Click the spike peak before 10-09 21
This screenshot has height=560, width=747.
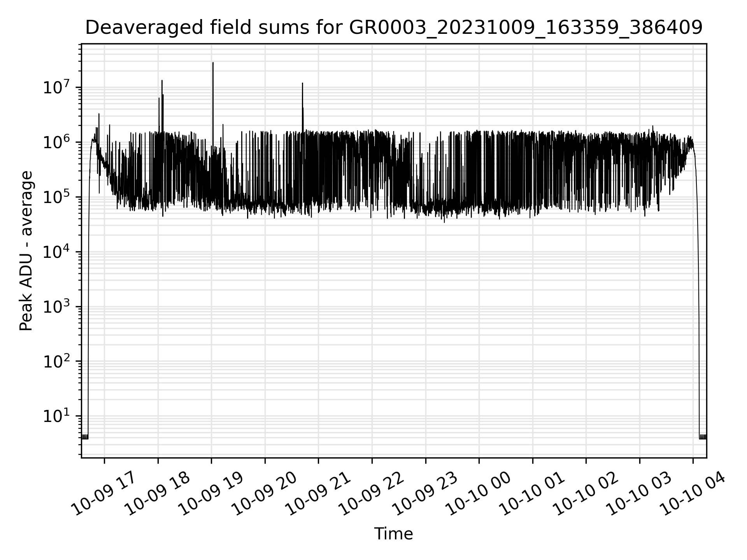pos(302,84)
